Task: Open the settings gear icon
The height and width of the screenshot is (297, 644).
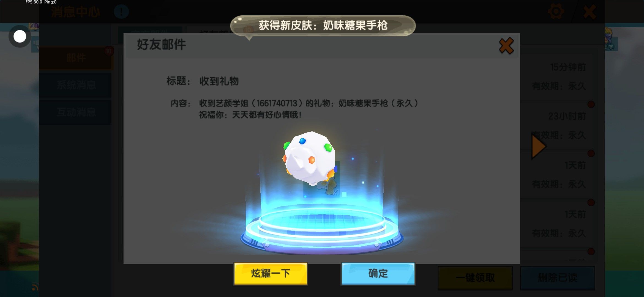Action: (556, 12)
